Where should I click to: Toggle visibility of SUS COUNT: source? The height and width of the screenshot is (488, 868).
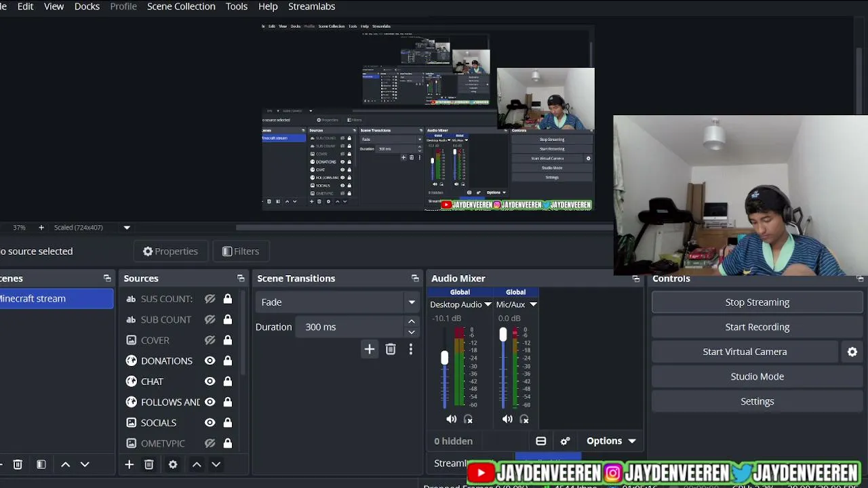click(210, 299)
